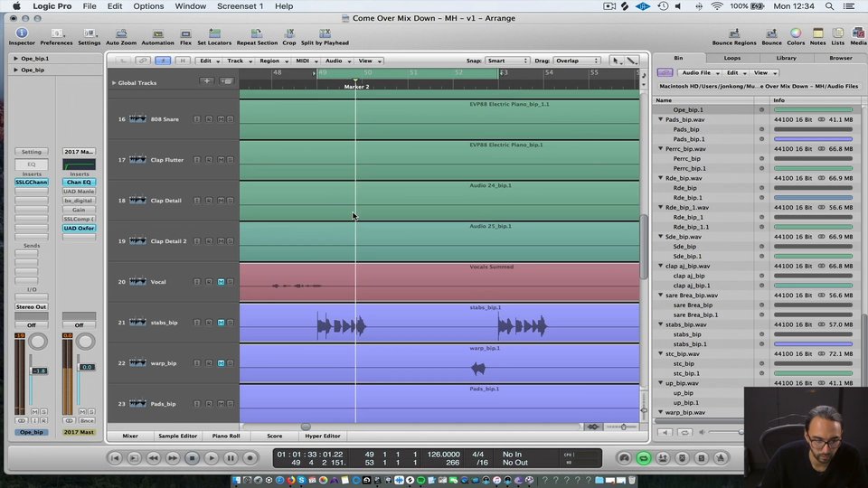Toggle mute on the 808 Snare track
Viewport: 868px width, 488px height.
click(221, 119)
